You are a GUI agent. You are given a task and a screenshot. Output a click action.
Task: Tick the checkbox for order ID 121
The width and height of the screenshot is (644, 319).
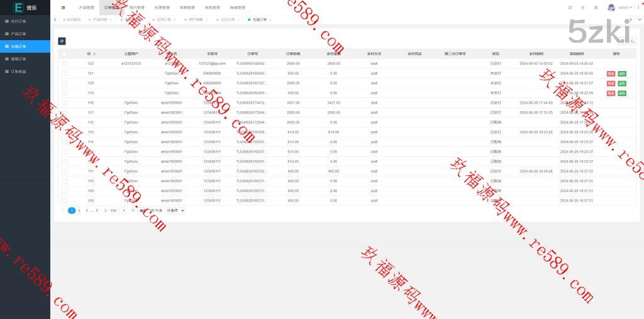click(x=64, y=73)
